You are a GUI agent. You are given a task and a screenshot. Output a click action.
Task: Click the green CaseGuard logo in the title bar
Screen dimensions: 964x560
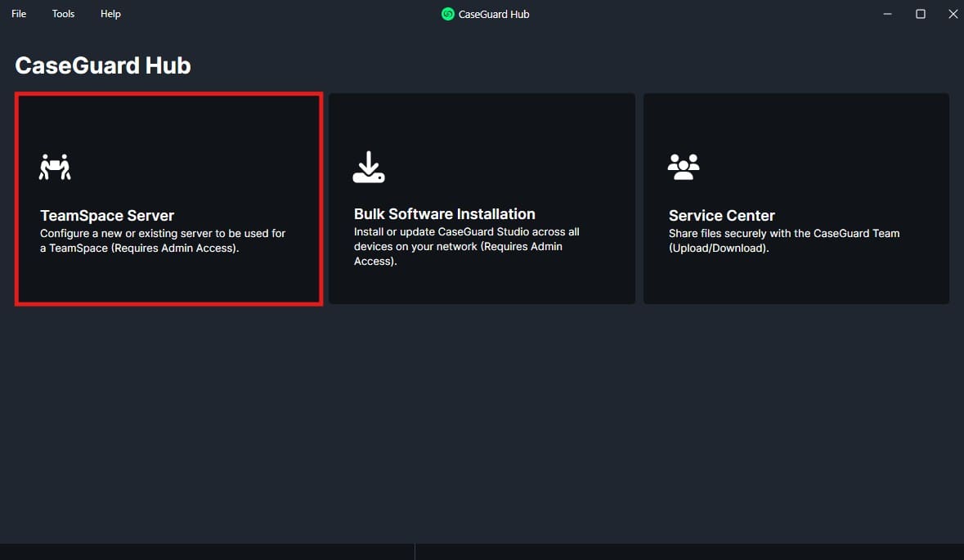click(447, 14)
